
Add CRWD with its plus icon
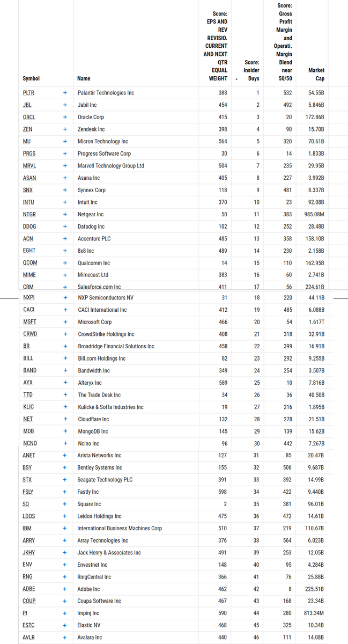[x=65, y=334]
